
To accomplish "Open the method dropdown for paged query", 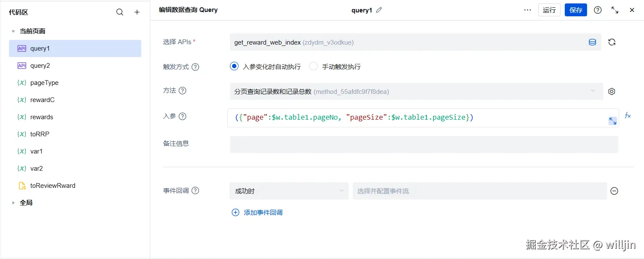I will coord(416,91).
